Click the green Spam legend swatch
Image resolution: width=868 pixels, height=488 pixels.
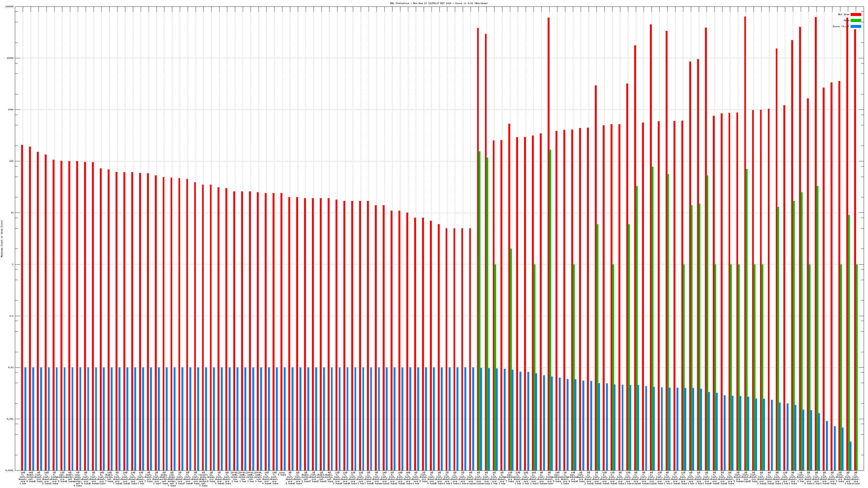pyautogui.click(x=856, y=21)
